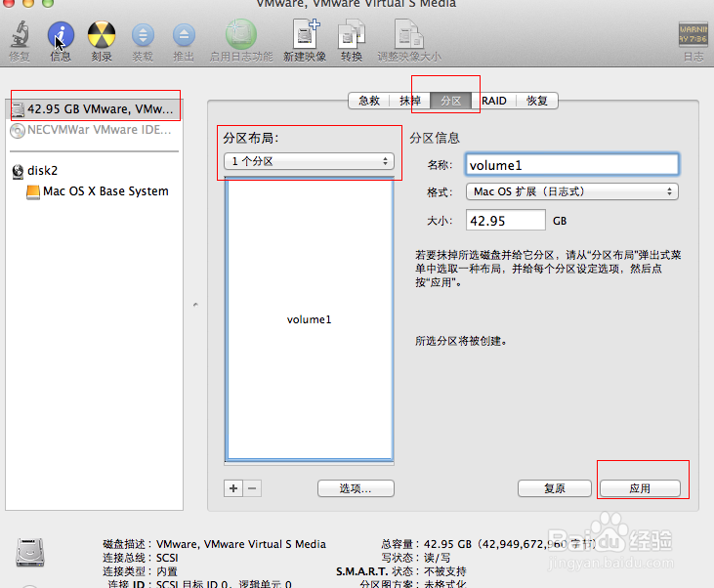Click the 应用 (Apply) button

click(x=640, y=488)
